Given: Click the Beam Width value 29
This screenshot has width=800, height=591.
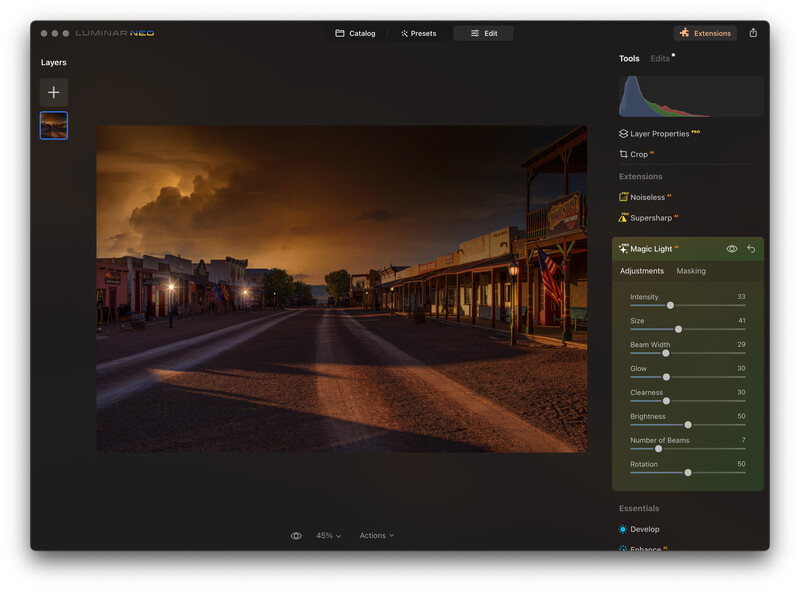Looking at the screenshot, I should click(741, 344).
